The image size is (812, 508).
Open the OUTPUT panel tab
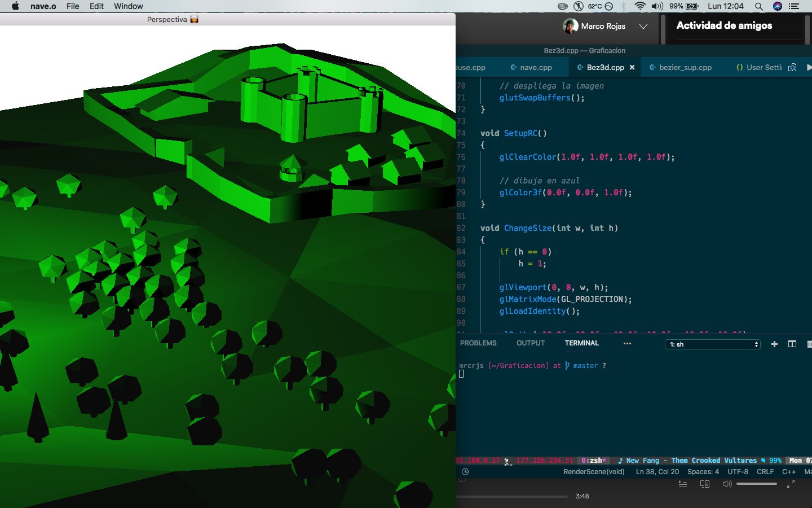(531, 343)
